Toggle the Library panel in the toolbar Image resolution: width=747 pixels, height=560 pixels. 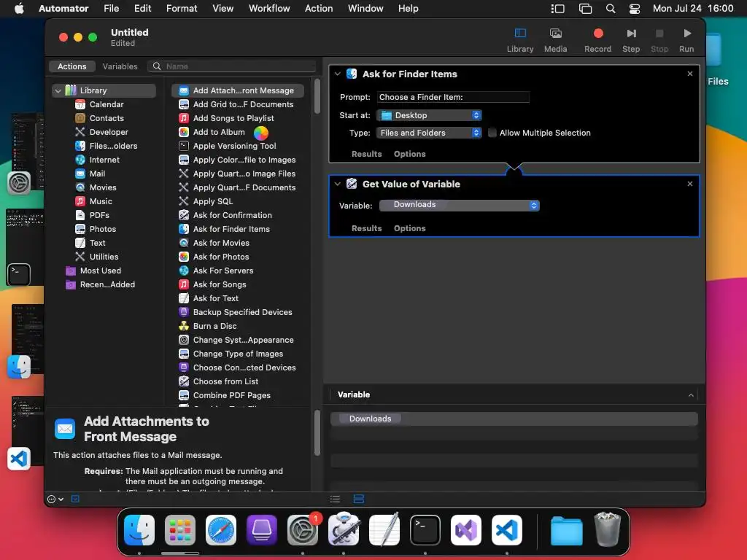pyautogui.click(x=519, y=40)
